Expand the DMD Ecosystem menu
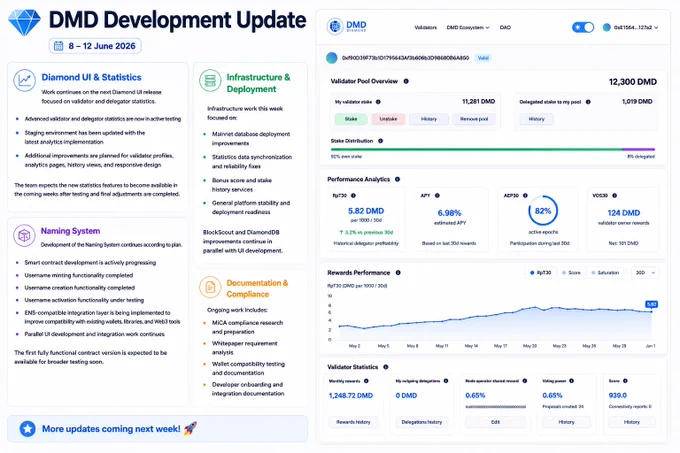The width and height of the screenshot is (680, 453). pyautogui.click(x=468, y=27)
